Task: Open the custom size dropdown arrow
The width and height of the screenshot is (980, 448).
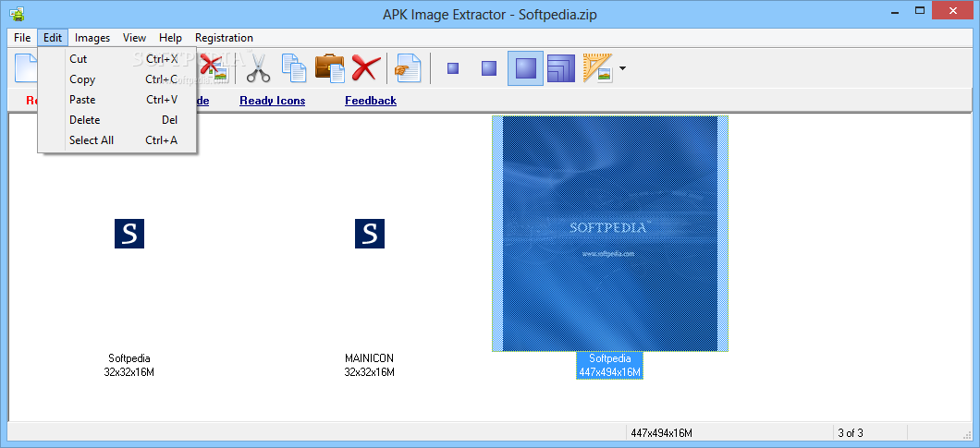Action: coord(622,68)
